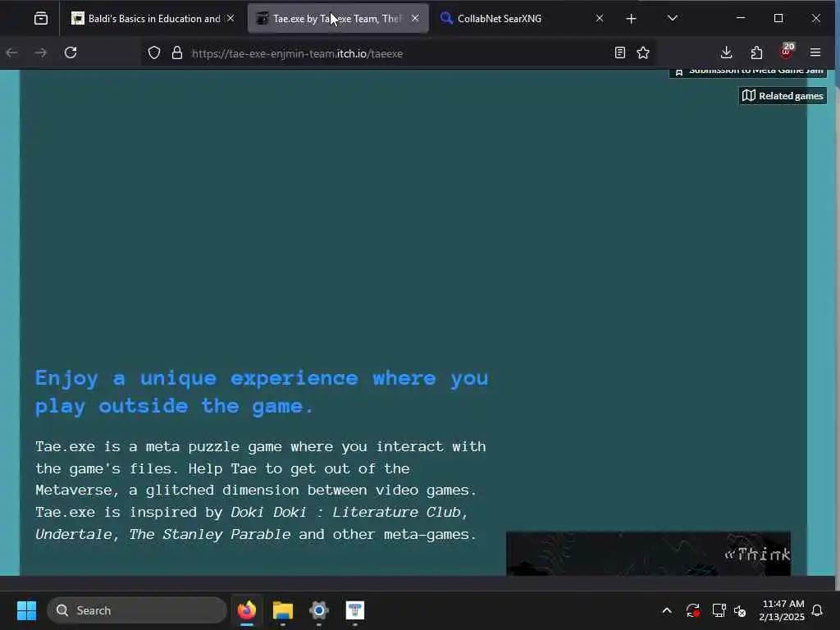This screenshot has height=630, width=840.
Task: Go forward to next page
Action: tap(41, 52)
